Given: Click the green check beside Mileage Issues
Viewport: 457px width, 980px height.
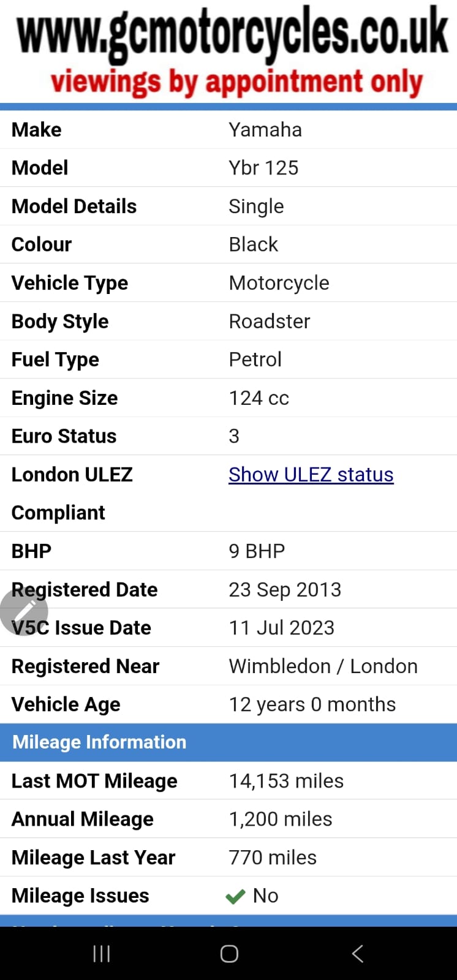Looking at the screenshot, I should tap(235, 897).
